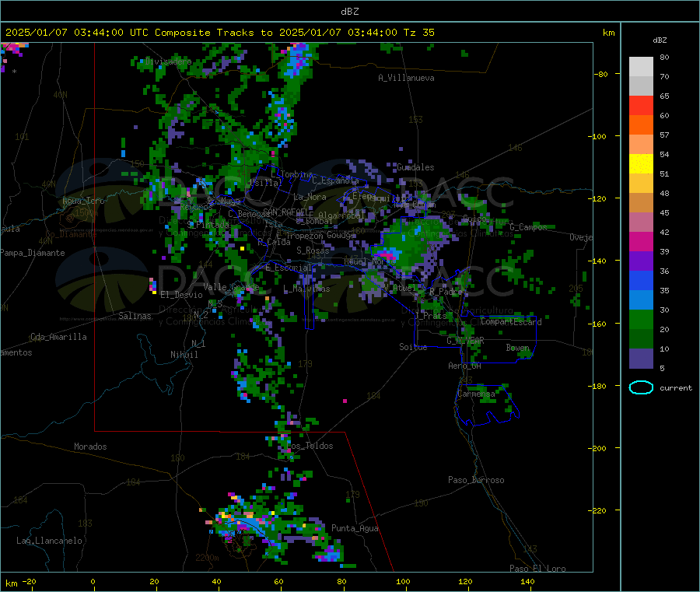Click the magenta 42 dBZ color swatch

tap(641, 241)
